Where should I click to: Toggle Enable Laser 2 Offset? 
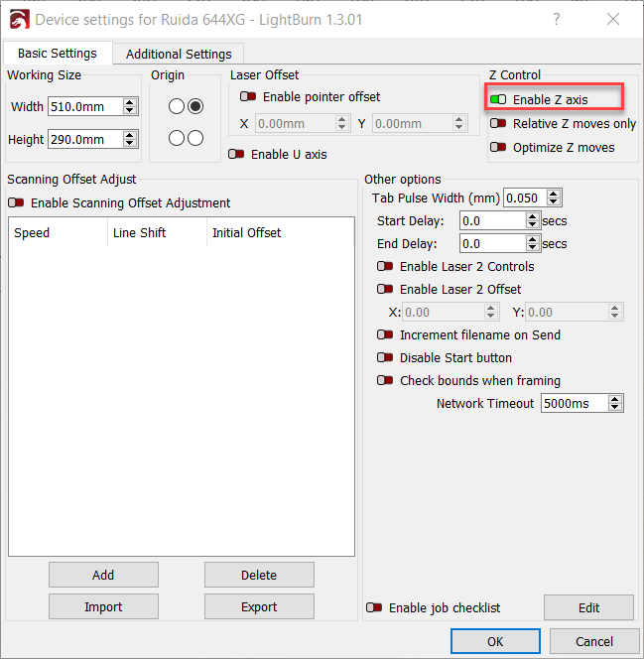385,289
